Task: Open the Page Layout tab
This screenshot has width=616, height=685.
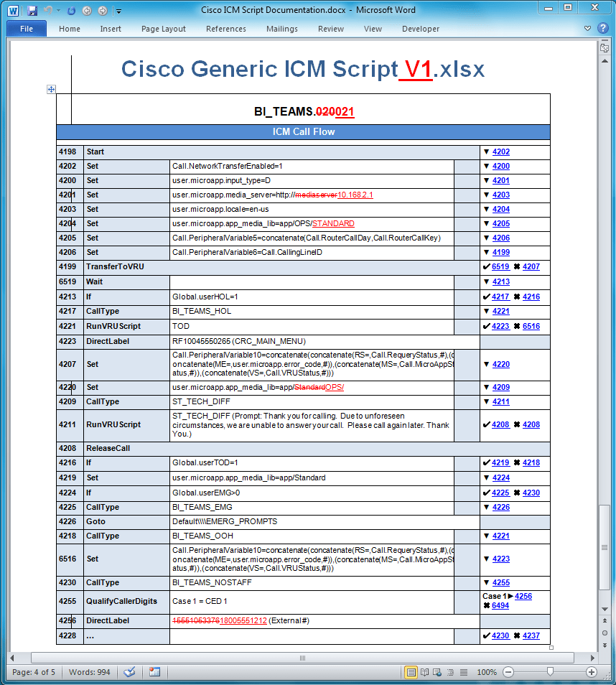Action: [164, 29]
